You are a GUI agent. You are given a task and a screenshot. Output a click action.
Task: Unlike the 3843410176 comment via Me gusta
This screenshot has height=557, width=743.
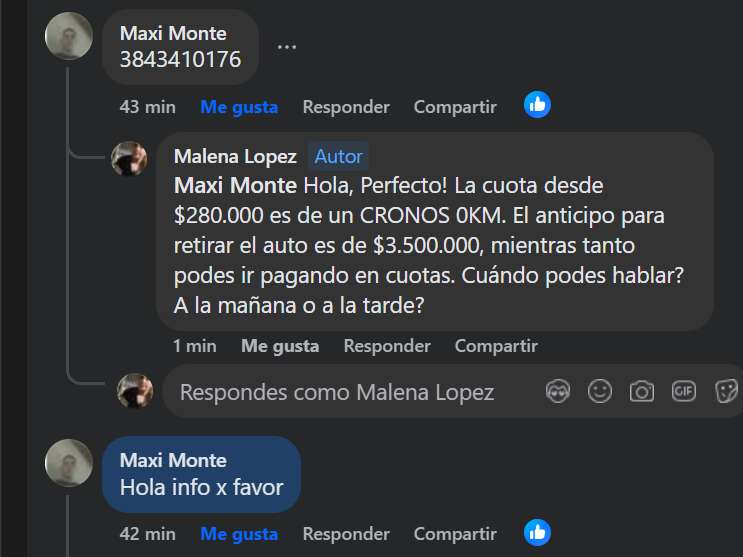click(x=239, y=107)
